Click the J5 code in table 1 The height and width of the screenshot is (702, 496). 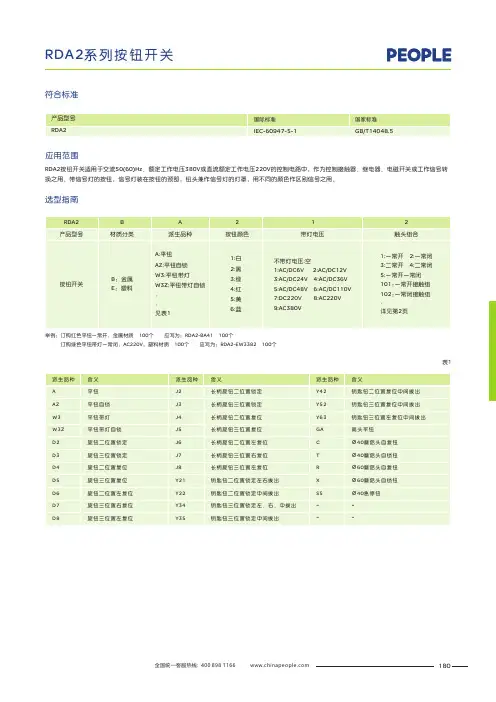pos(178,429)
